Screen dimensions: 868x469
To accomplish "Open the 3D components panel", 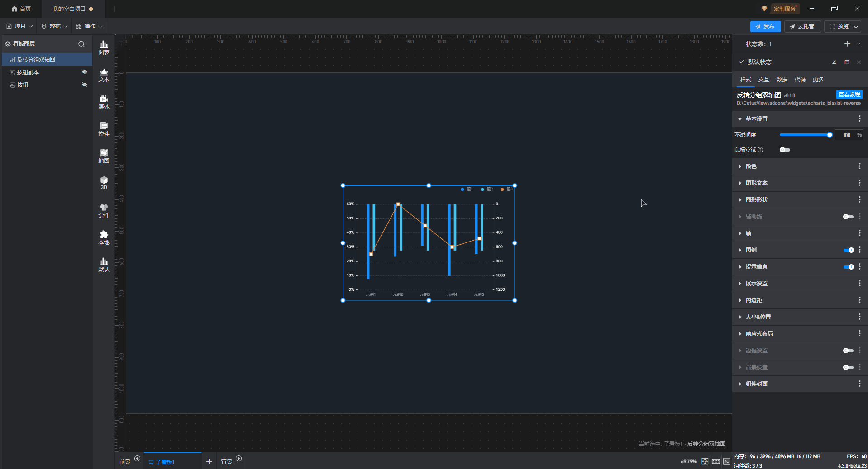I will click(104, 183).
